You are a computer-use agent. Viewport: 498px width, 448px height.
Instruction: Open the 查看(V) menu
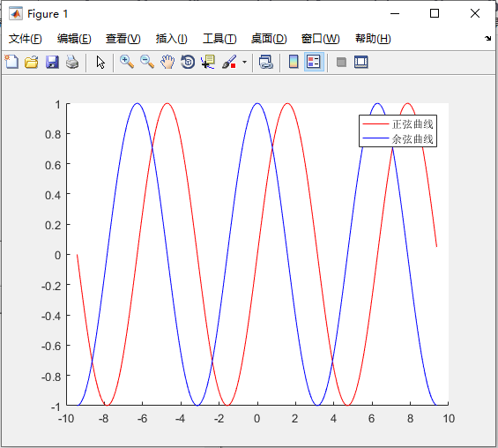point(123,39)
